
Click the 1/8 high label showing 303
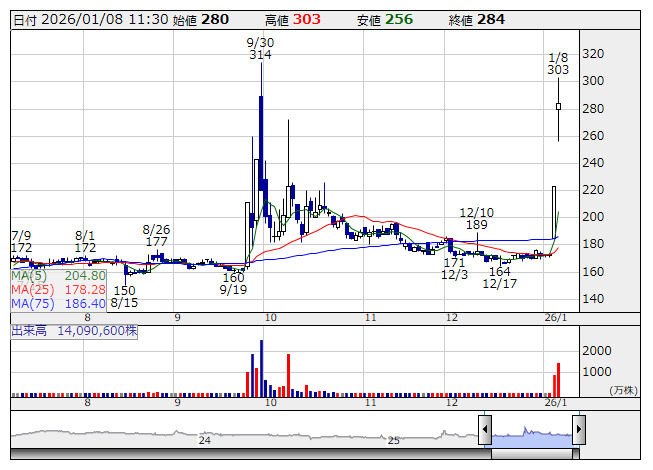558,63
